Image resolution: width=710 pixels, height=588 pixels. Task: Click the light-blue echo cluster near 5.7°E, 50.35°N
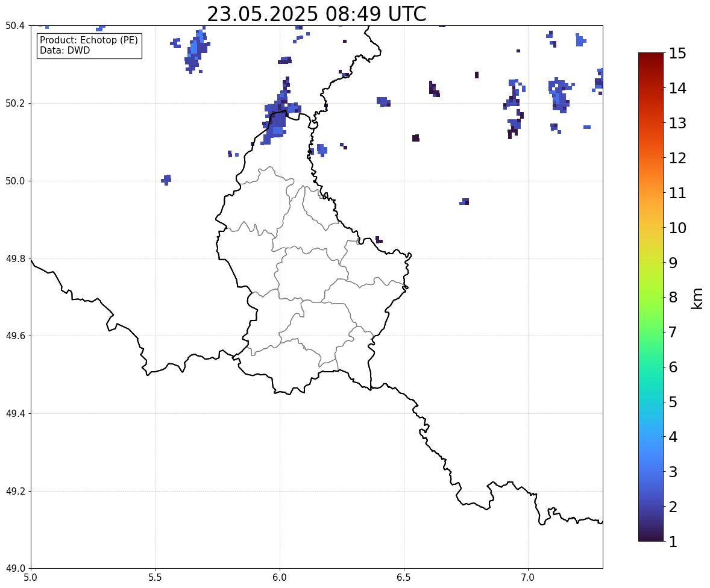pos(196,51)
